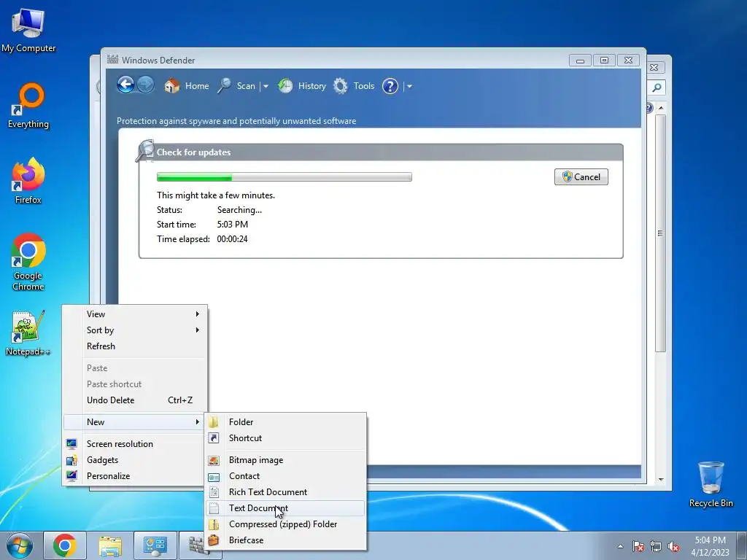
Task: Open Tools in Windows Defender
Action: 354,86
